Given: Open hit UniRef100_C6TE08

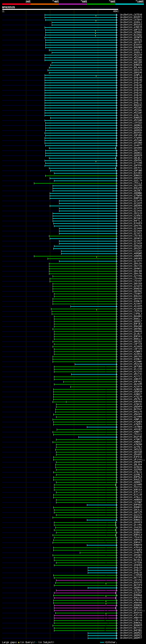Looking at the screenshot, I should [131, 15].
